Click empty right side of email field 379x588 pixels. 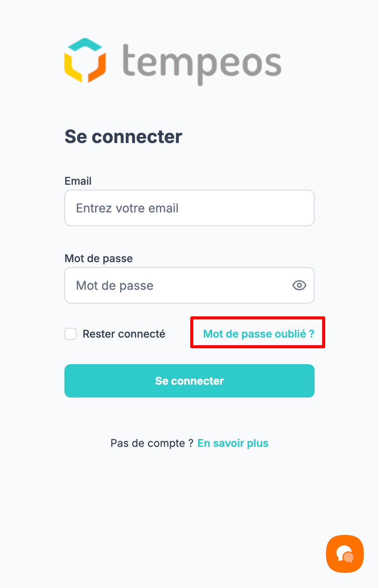[265, 208]
